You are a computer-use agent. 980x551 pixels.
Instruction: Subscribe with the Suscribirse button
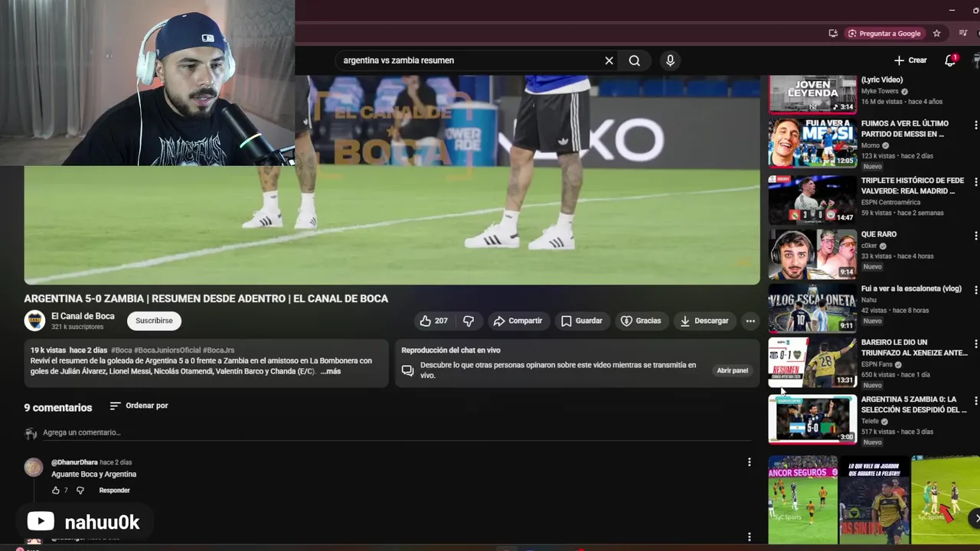click(x=154, y=321)
